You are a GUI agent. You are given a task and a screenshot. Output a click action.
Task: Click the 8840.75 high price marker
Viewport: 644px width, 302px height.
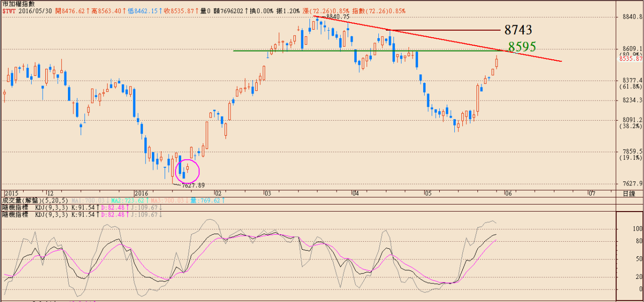pyautogui.click(x=338, y=17)
